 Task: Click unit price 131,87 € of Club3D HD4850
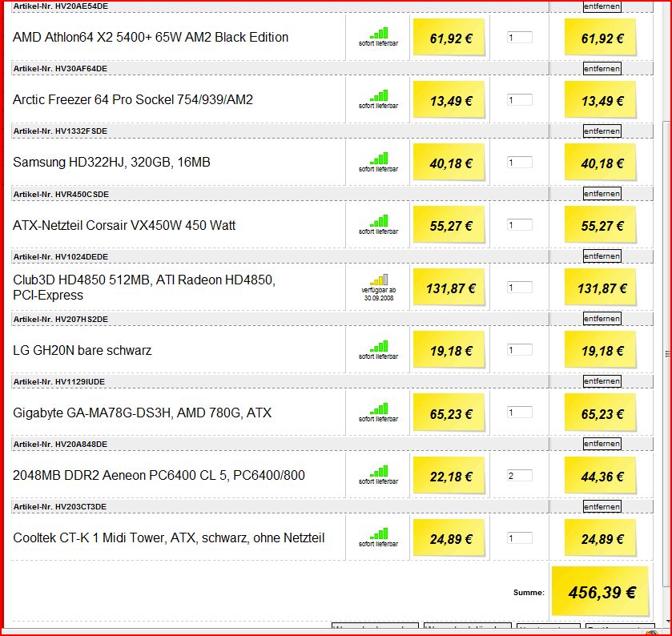(x=449, y=288)
